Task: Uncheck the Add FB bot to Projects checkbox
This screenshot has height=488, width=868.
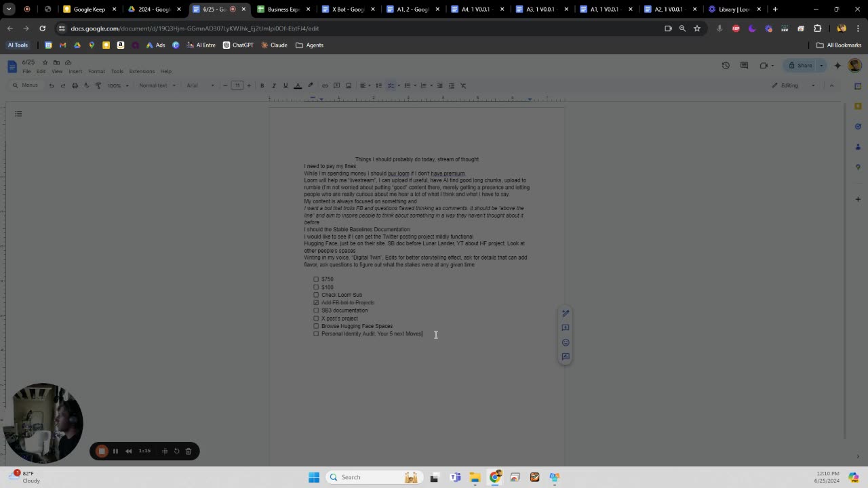Action: click(316, 303)
